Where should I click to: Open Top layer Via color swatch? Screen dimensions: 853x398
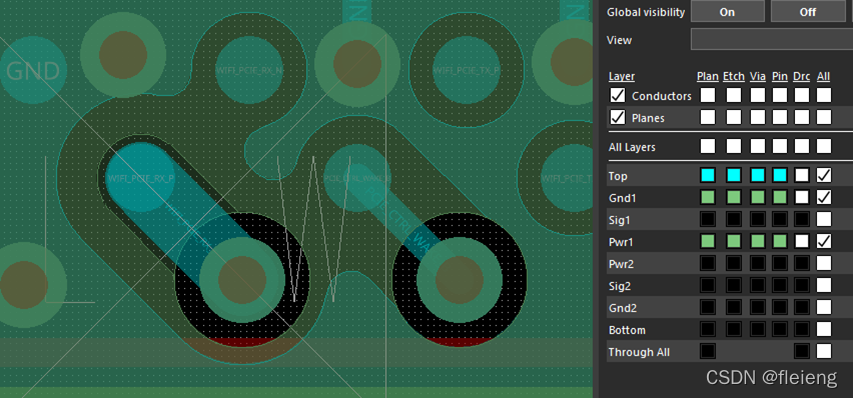tap(758, 175)
